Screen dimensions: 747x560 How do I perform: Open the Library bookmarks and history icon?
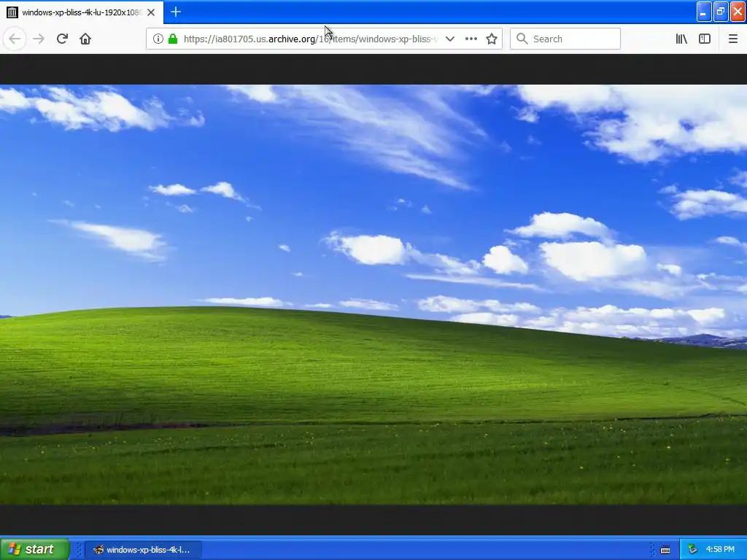[x=681, y=39]
